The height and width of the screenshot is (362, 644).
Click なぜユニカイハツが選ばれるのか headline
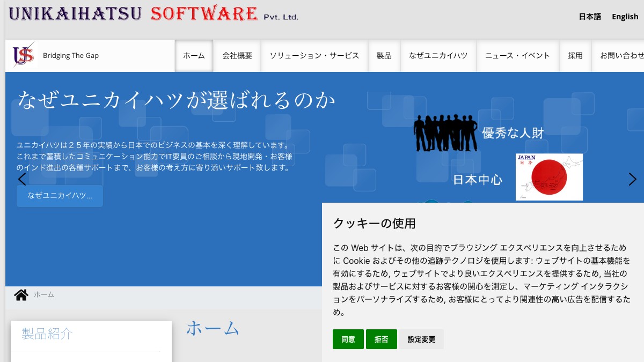(177, 100)
